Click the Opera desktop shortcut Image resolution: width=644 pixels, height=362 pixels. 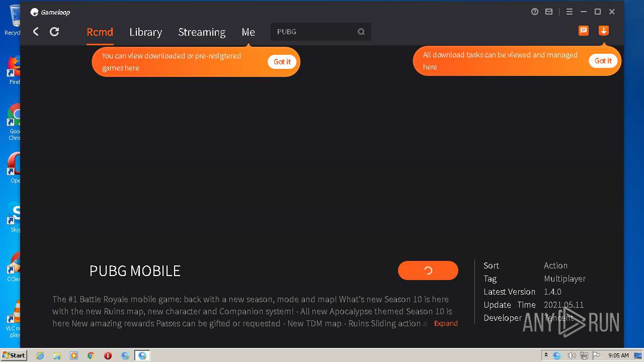click(14, 167)
